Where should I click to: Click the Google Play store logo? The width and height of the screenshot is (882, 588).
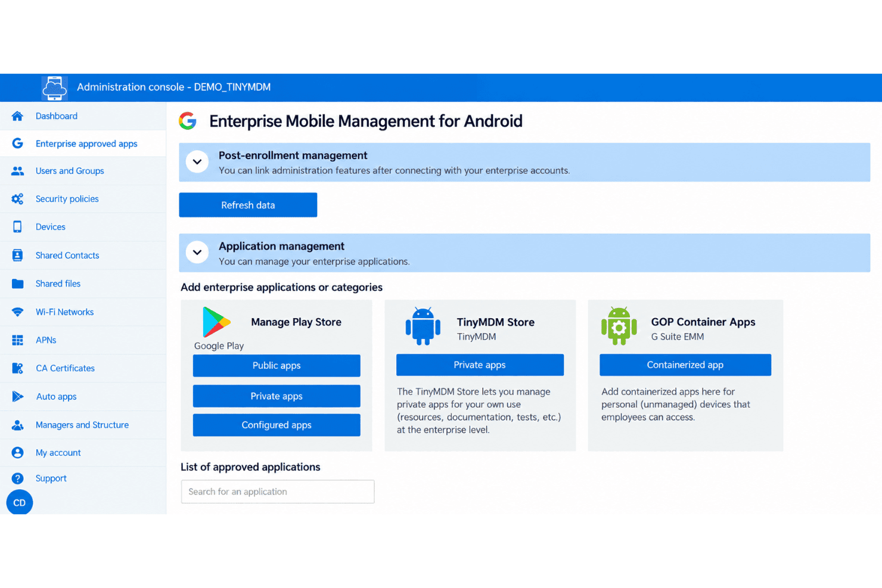click(x=216, y=322)
